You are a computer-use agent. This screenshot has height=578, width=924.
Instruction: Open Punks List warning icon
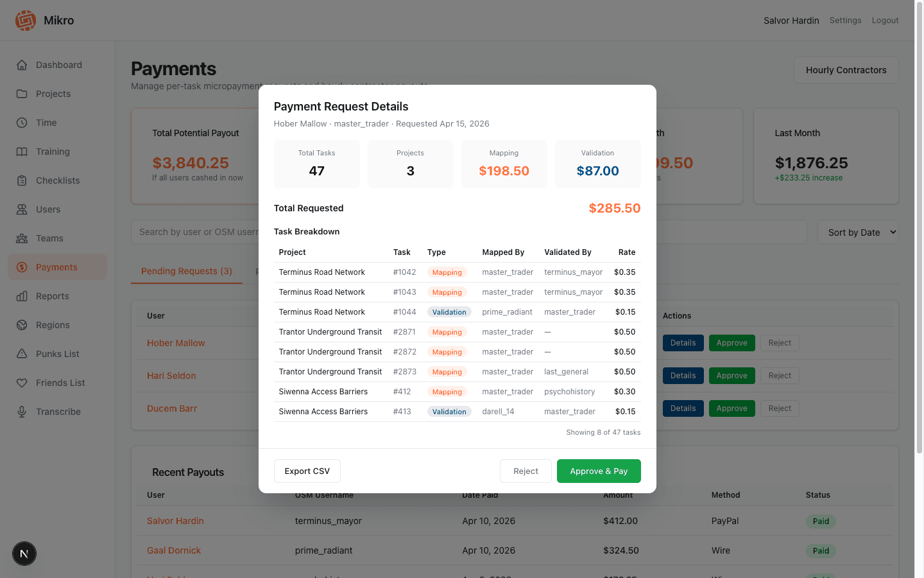coord(22,354)
